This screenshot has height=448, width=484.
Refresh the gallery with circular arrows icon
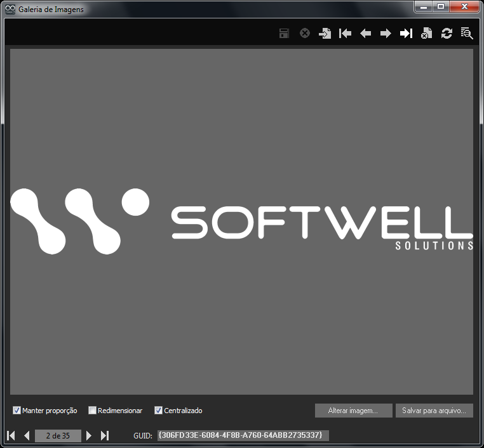(447, 34)
